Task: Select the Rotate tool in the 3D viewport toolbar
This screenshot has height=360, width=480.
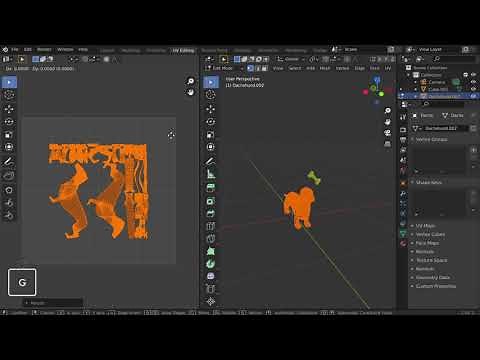Action: (210, 122)
